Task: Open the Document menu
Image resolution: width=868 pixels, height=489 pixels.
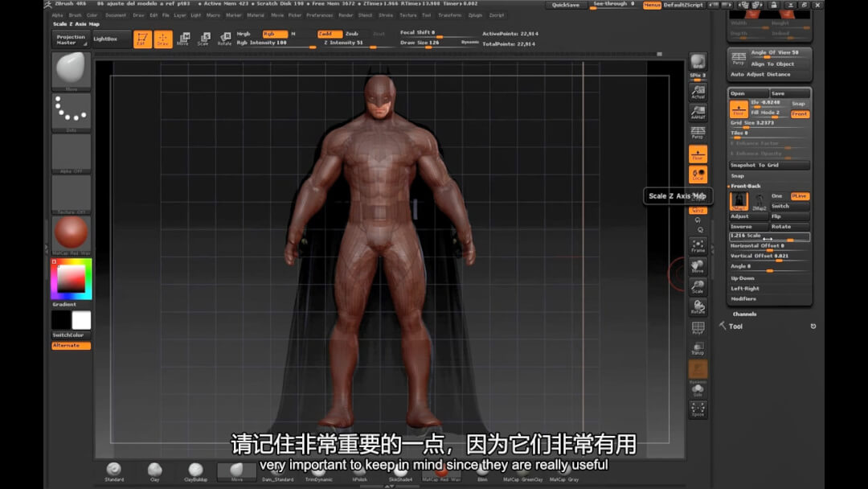Action: 116,15
